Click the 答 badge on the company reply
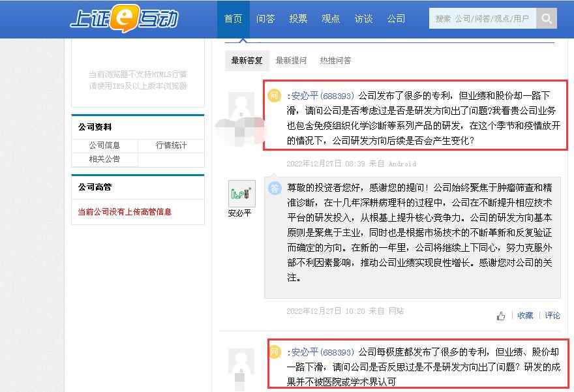The width and height of the screenshot is (574, 392). [275, 188]
